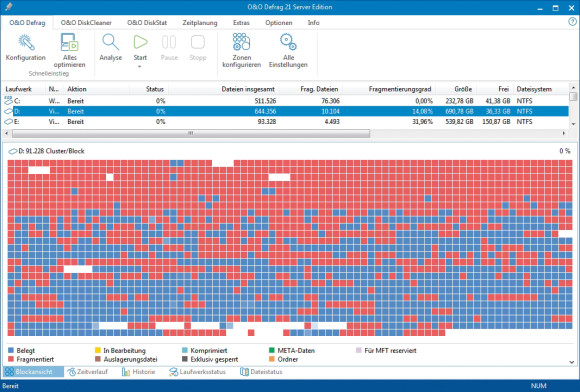
Task: Click the horizontal scrollbar left arrow
Action: (x=7, y=133)
